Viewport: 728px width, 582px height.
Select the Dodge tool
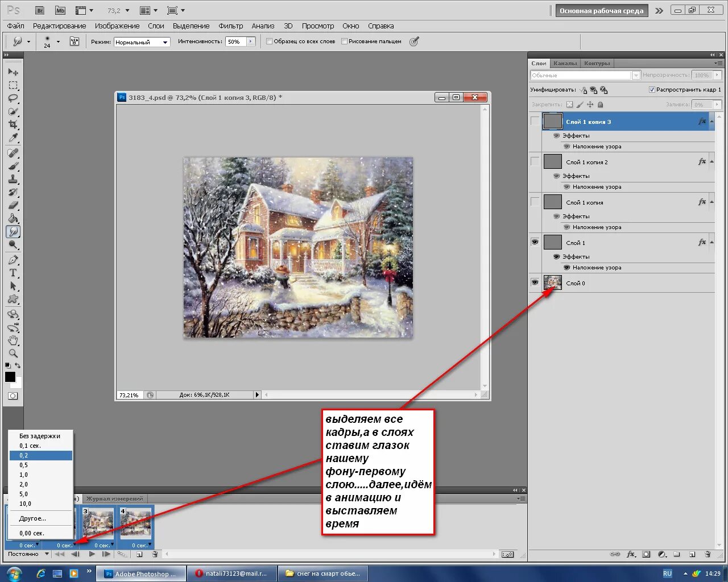(13, 245)
